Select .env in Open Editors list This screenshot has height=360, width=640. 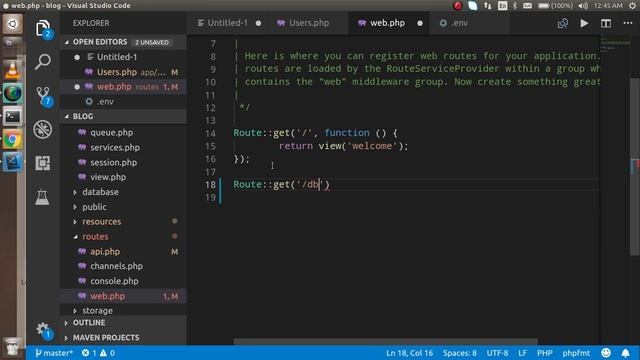[123, 102]
